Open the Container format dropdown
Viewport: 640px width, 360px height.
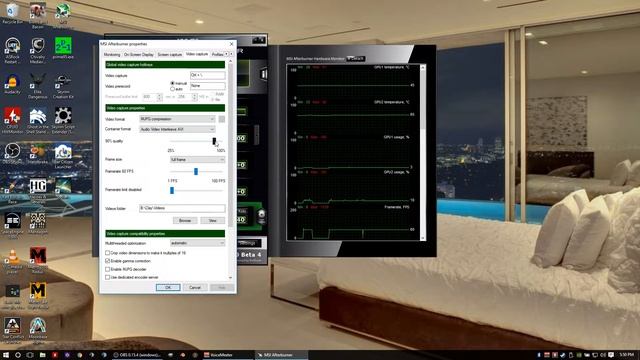click(177, 129)
